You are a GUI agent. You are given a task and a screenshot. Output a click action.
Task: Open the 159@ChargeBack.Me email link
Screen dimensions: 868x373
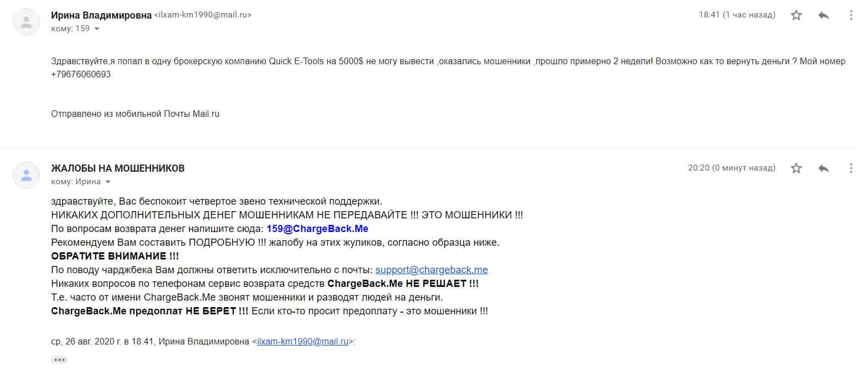[317, 229]
